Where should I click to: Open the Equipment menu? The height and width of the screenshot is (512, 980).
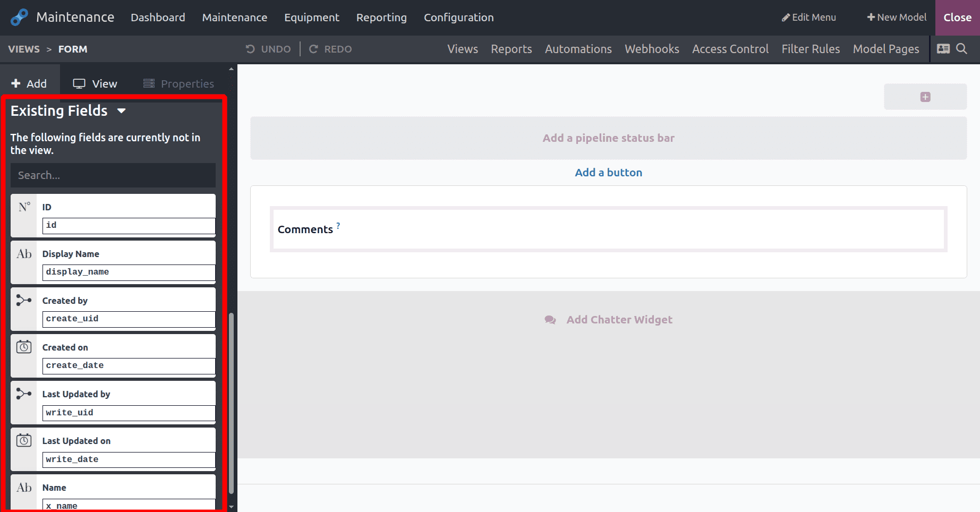pyautogui.click(x=312, y=18)
